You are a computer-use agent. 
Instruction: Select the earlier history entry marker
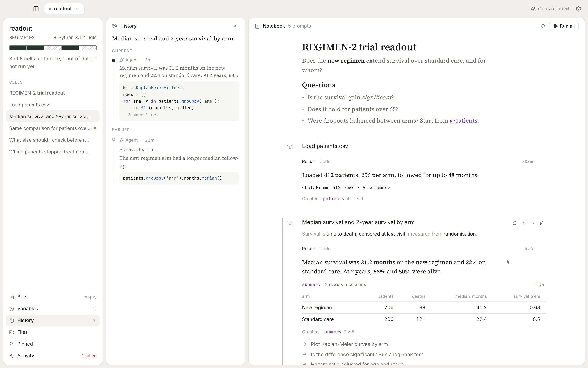(114, 139)
